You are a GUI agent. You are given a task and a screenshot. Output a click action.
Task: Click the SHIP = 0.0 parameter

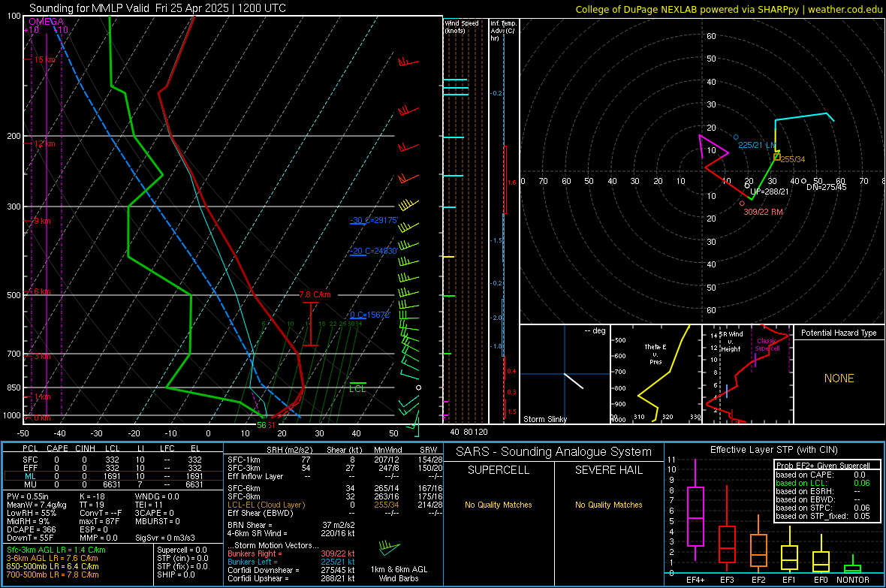pos(176,574)
